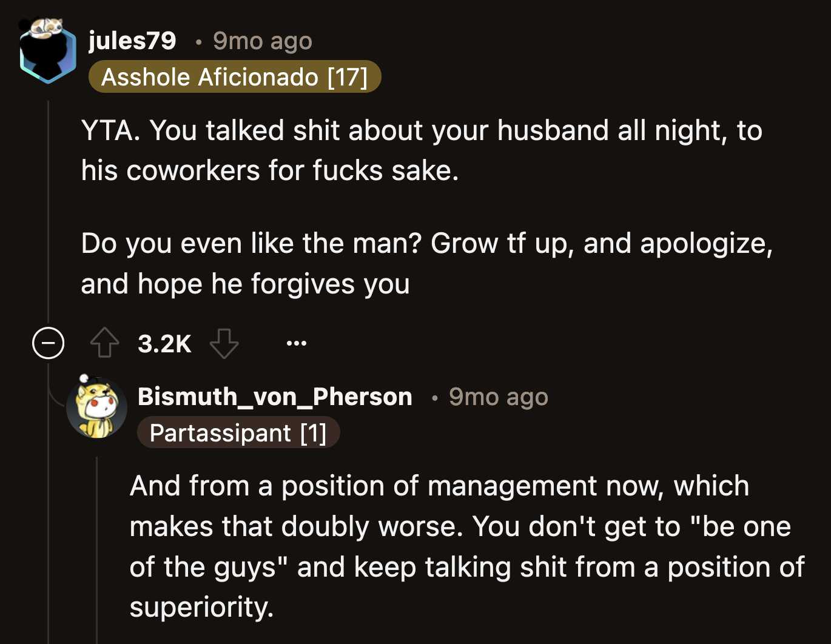Screen dimensions: 831x644
Task: Click the 9mo ago timestamp on the reply
Action: [497, 397]
